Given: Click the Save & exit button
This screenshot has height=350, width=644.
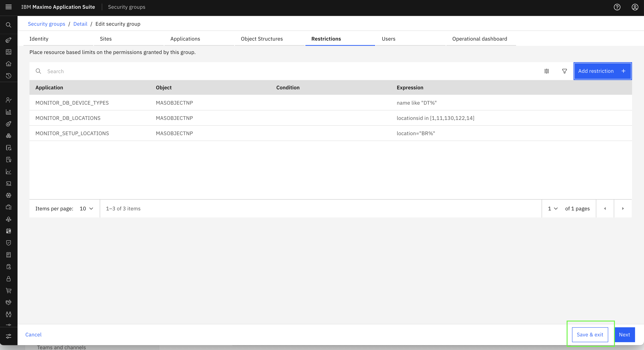Looking at the screenshot, I should point(590,335).
